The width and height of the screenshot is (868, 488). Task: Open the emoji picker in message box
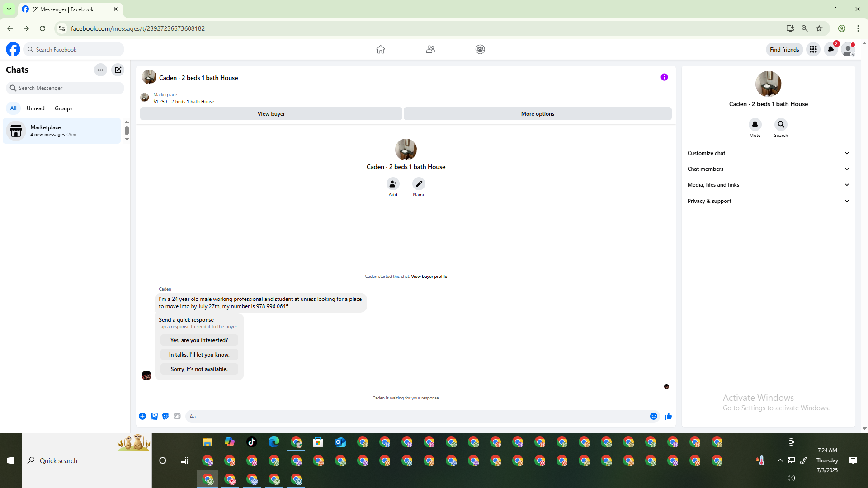coord(653,416)
